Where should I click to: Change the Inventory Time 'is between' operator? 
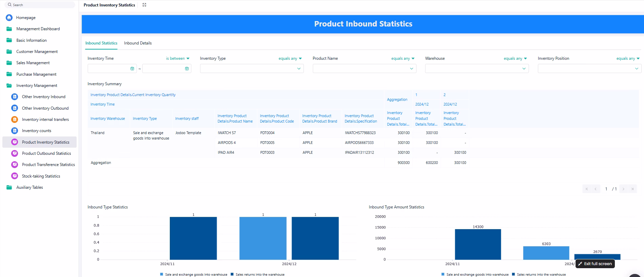(178, 58)
